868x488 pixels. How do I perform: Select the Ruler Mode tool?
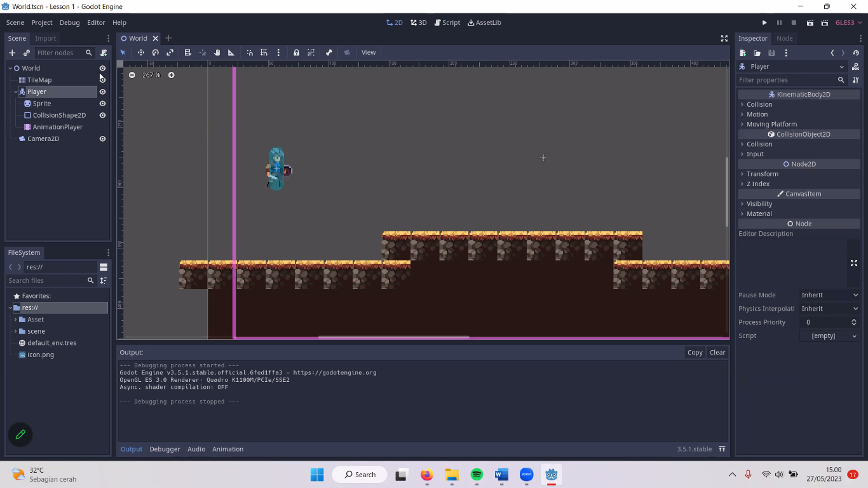point(231,53)
